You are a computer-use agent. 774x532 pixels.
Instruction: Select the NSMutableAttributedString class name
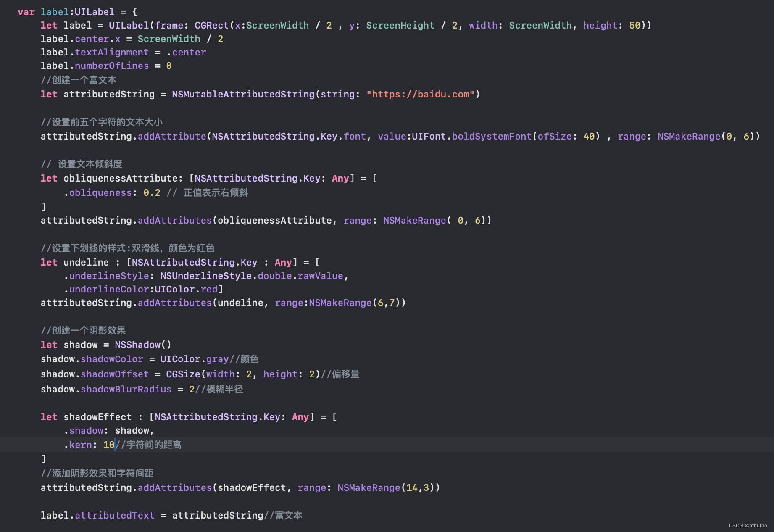coord(243,94)
